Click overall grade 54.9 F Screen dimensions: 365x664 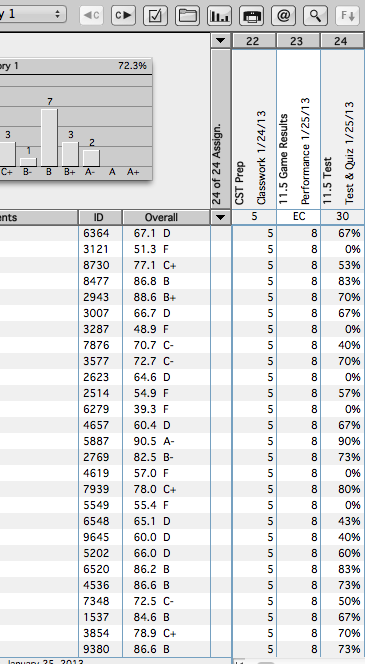pos(151,393)
